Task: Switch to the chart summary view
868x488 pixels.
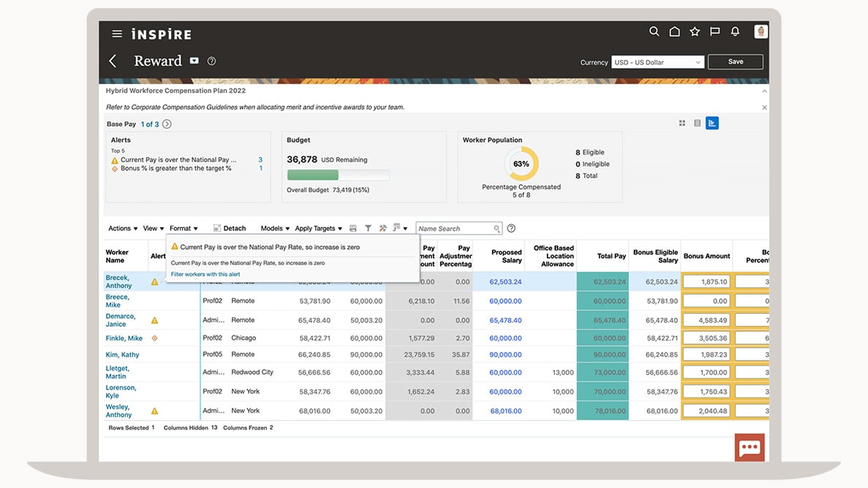Action: (x=712, y=123)
